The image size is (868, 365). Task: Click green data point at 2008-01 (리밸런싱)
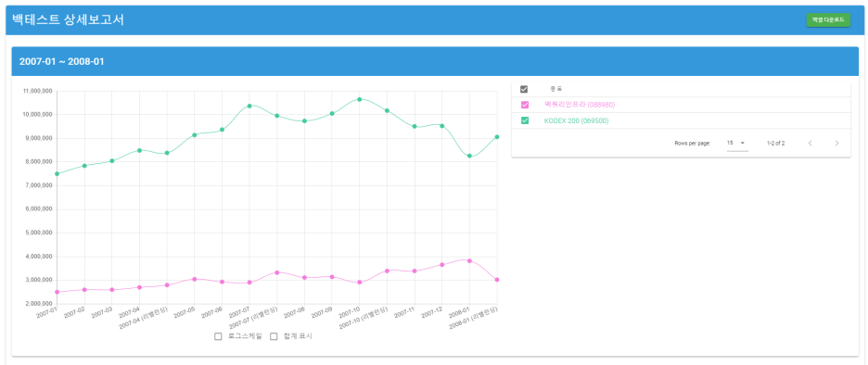[496, 136]
